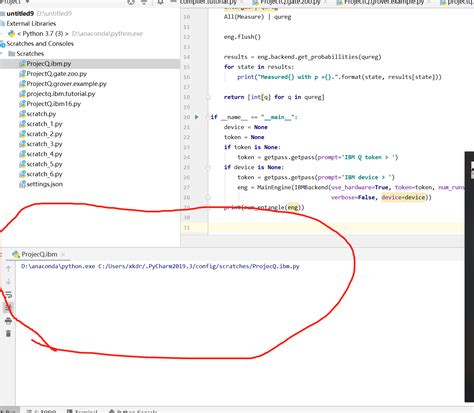Select the Scratches folder row

click(x=30, y=54)
